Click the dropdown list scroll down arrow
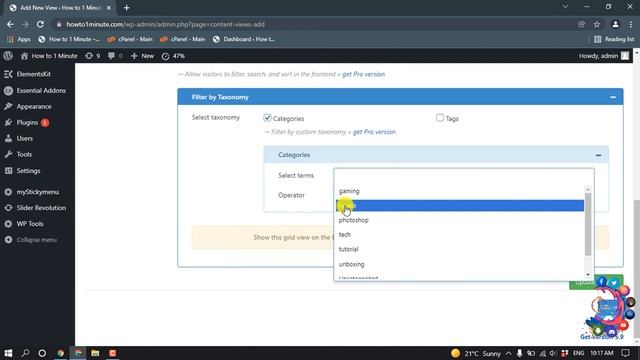Image resolution: width=640 pixels, height=360 pixels. coord(588,275)
